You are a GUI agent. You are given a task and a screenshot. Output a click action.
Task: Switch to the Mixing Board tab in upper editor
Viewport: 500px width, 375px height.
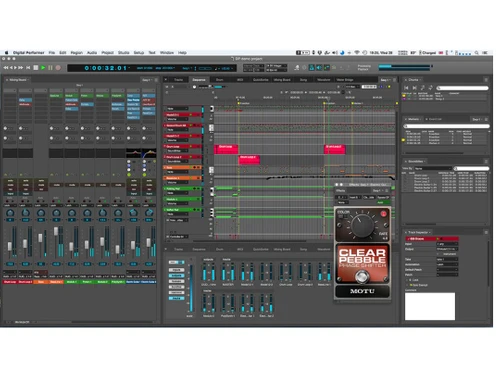point(282,80)
